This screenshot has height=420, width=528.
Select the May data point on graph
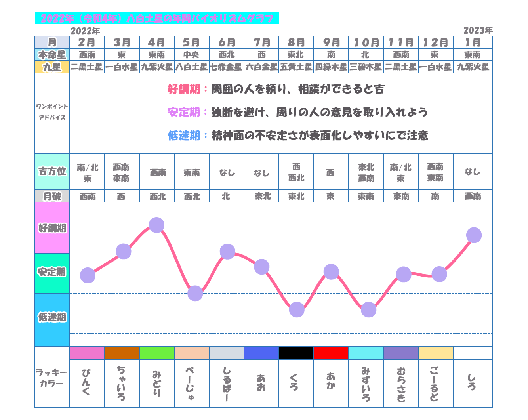click(195, 294)
